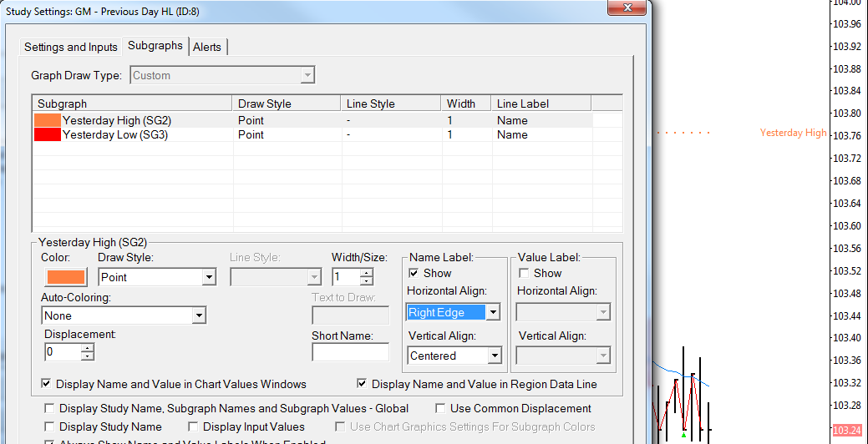
Task: Click the Short Name input field
Action: [350, 352]
